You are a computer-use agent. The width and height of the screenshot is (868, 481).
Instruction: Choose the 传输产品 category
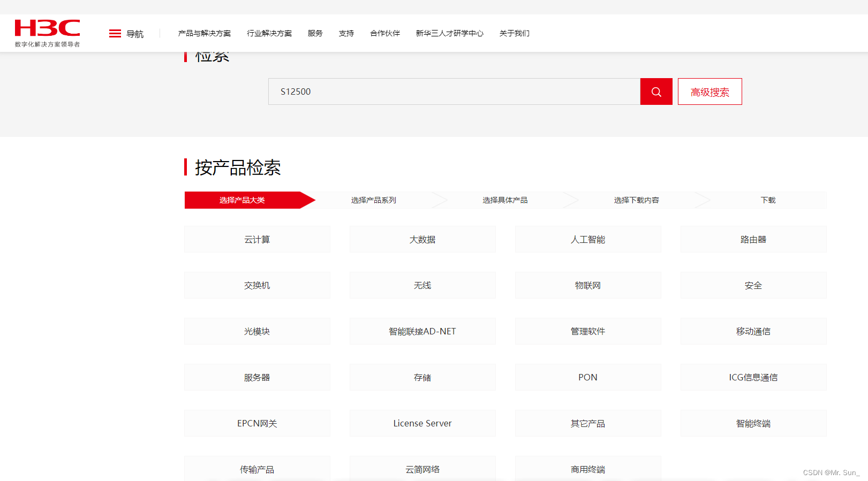257,469
